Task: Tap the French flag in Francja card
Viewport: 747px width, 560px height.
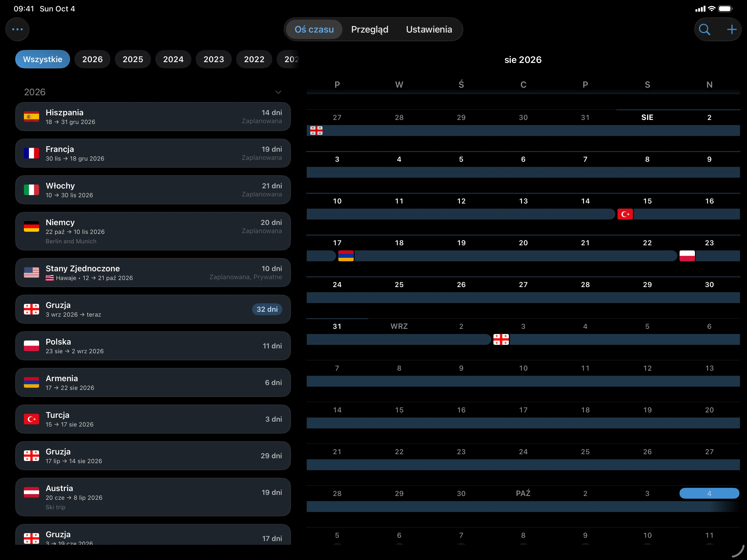Action: tap(31, 153)
